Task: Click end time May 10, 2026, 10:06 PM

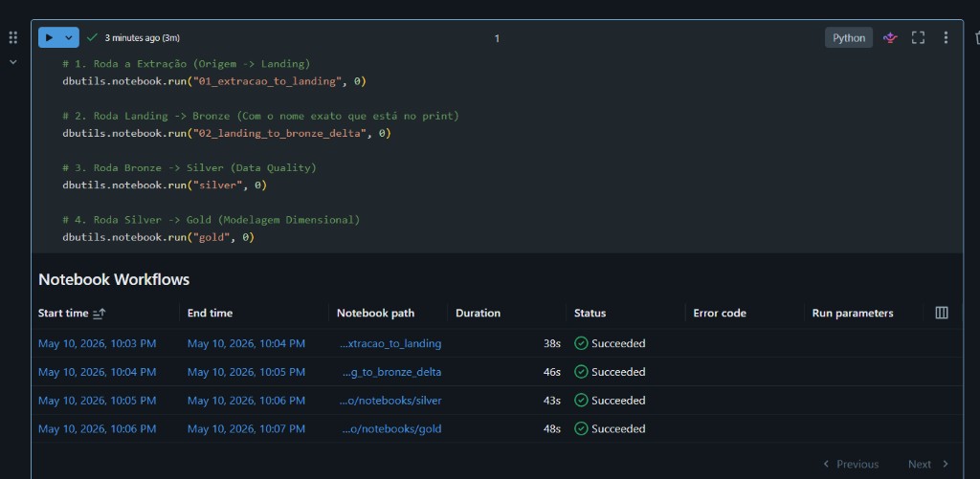Action: tap(246, 401)
